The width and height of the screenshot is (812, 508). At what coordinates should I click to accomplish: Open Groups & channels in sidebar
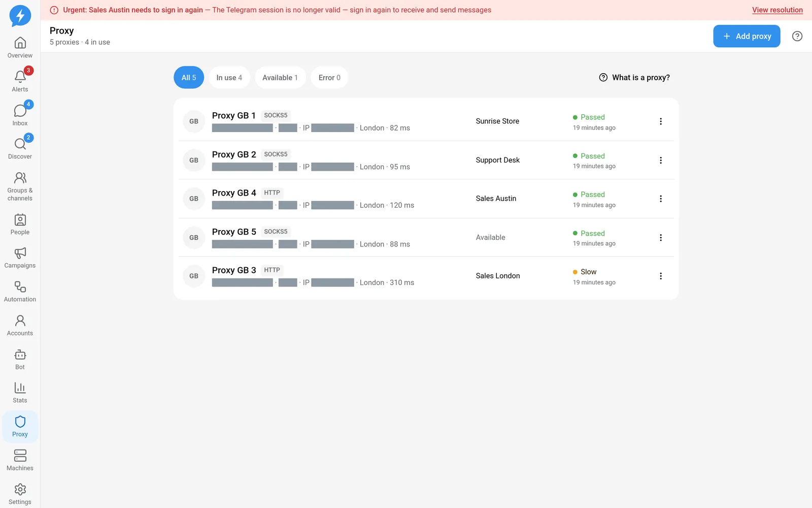20,186
